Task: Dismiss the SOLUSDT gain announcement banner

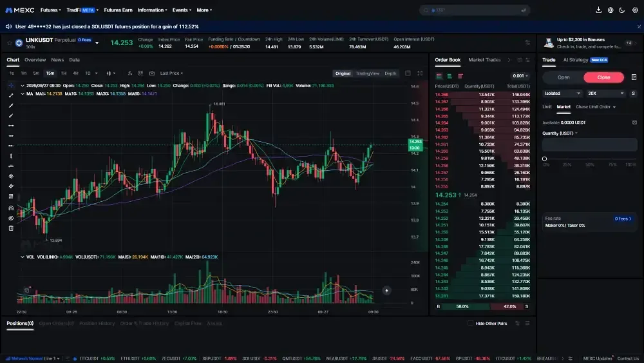Action: click(639, 26)
